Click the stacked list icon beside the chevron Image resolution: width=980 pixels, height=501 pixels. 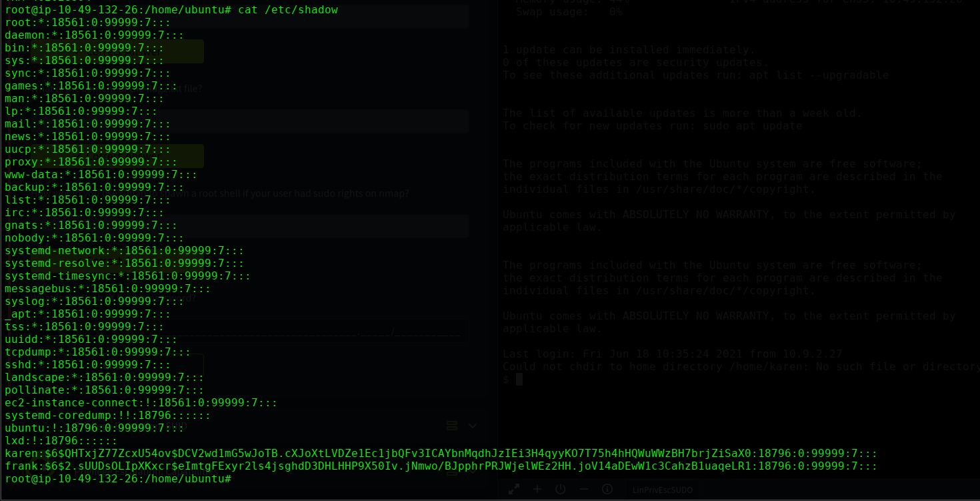(x=451, y=426)
